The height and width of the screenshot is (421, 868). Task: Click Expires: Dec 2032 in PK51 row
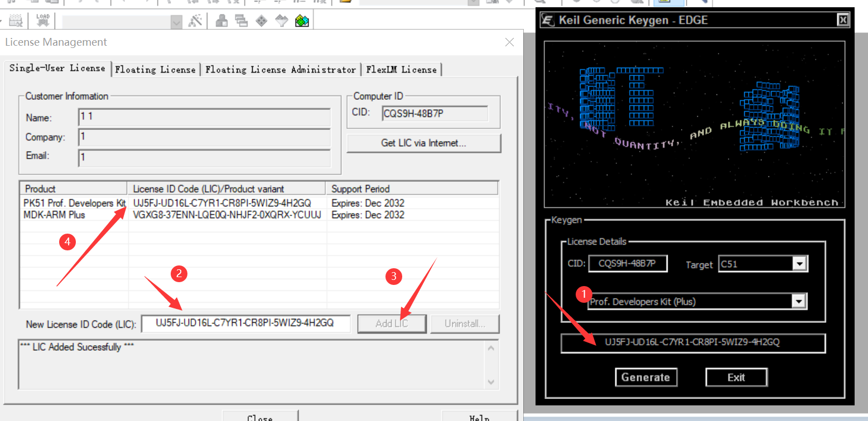[x=368, y=203]
